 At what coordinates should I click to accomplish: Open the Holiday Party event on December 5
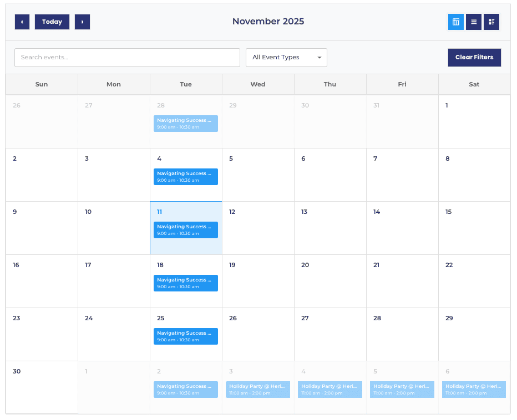[x=402, y=390]
